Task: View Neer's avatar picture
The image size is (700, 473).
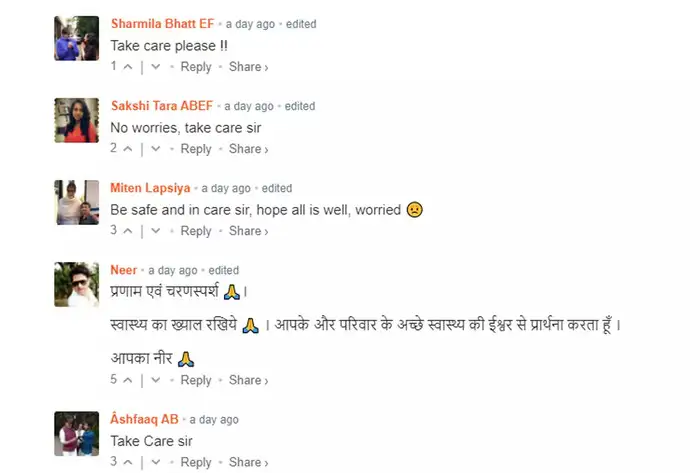Action: [77, 284]
